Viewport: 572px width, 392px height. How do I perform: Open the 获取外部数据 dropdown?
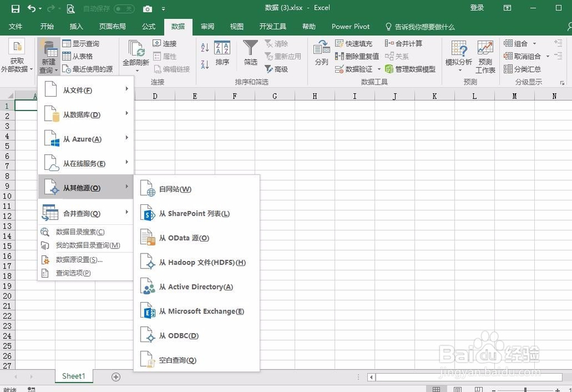[x=17, y=56]
